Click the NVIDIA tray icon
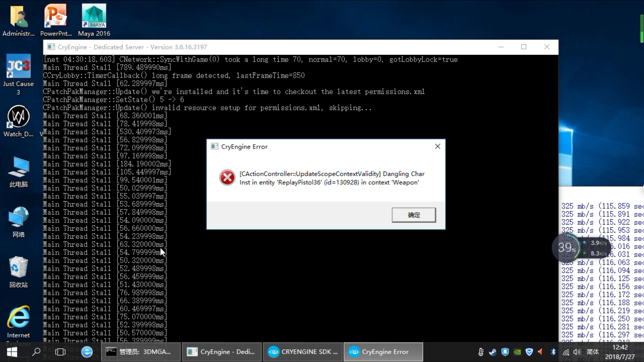 (517, 352)
